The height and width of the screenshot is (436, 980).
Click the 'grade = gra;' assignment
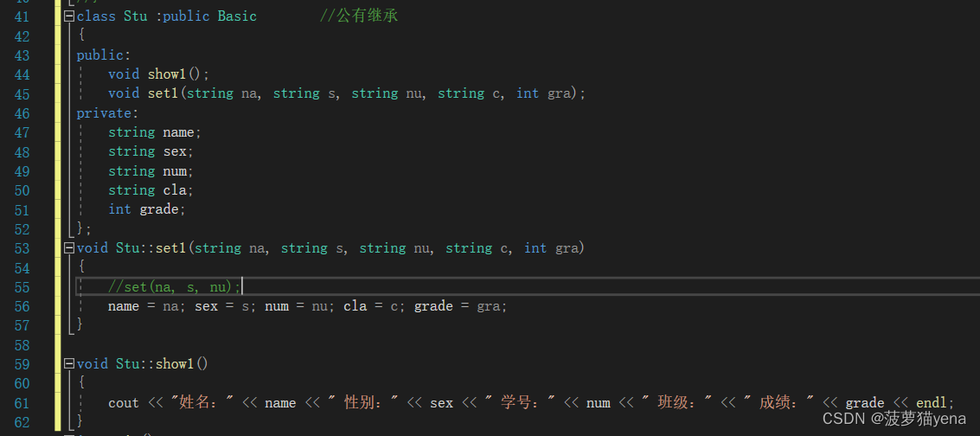click(x=461, y=306)
